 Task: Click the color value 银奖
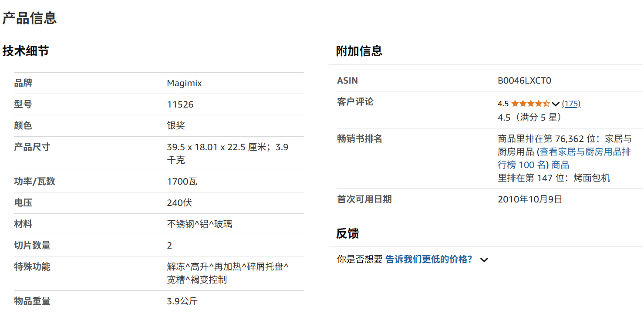coord(176,126)
